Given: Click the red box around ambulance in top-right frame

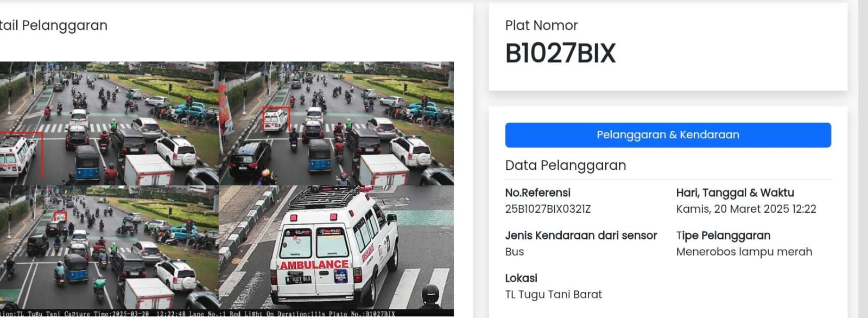Looking at the screenshot, I should (x=276, y=119).
